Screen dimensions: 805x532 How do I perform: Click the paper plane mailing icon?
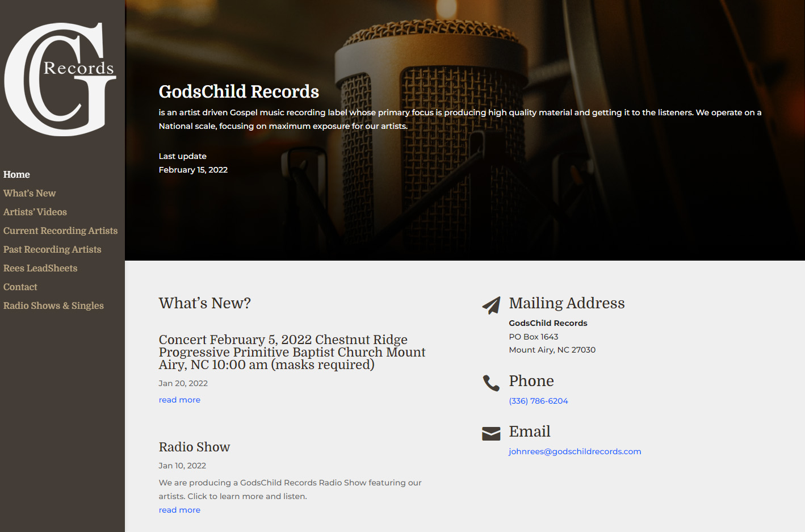tap(491, 305)
